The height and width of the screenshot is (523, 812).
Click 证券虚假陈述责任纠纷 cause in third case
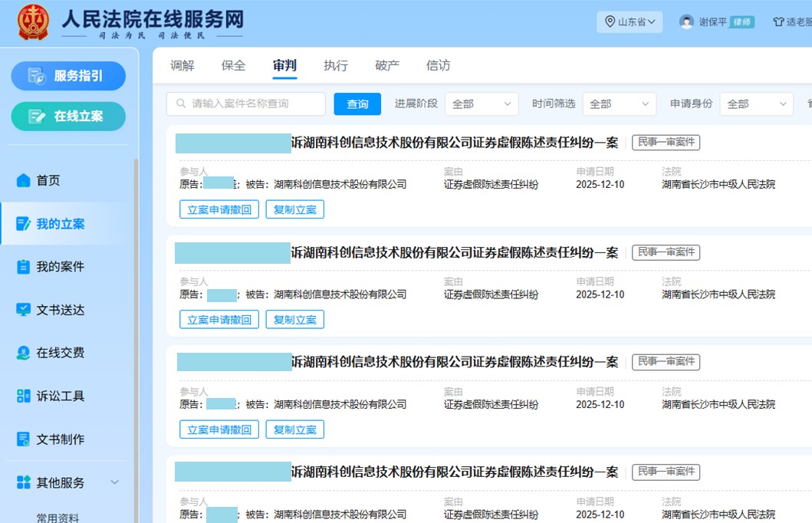click(491, 404)
